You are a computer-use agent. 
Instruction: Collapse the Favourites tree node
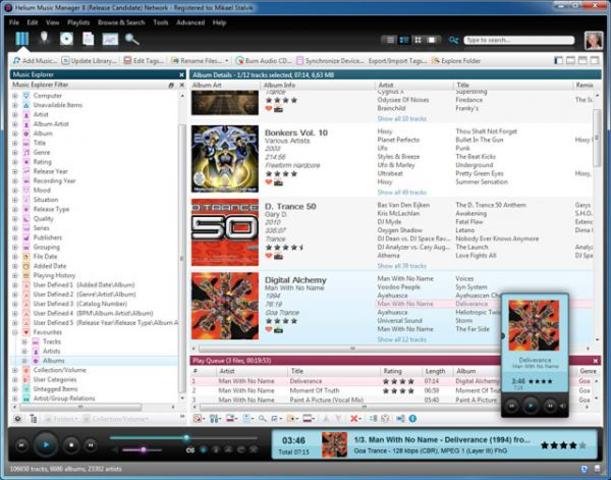coord(15,332)
